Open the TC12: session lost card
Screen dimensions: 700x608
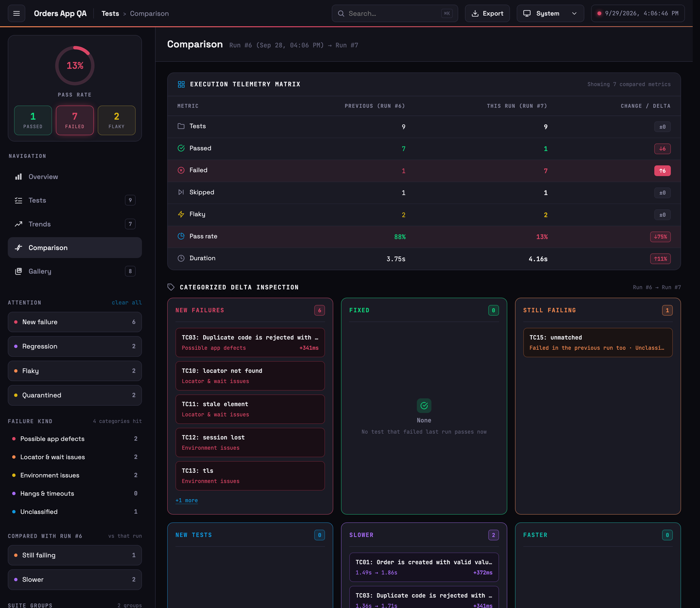tap(250, 443)
